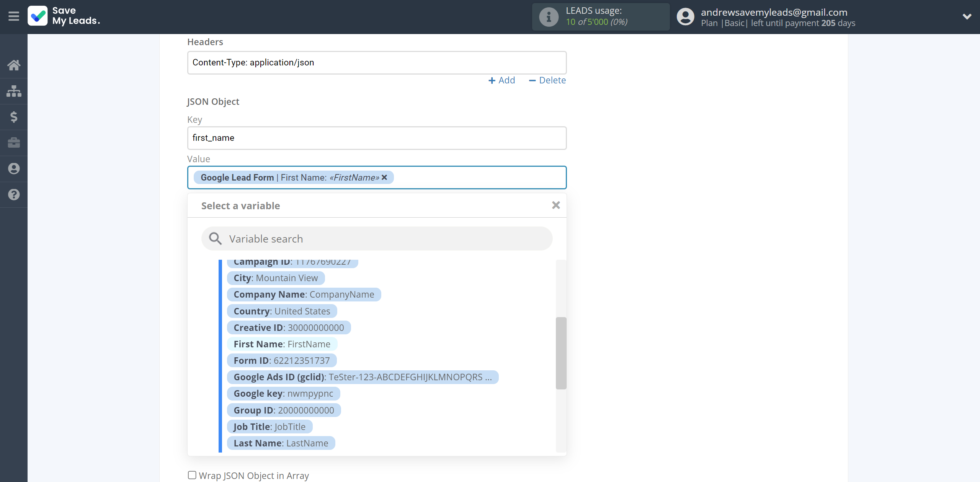Select the Last Name: LastName variable

click(x=281, y=443)
